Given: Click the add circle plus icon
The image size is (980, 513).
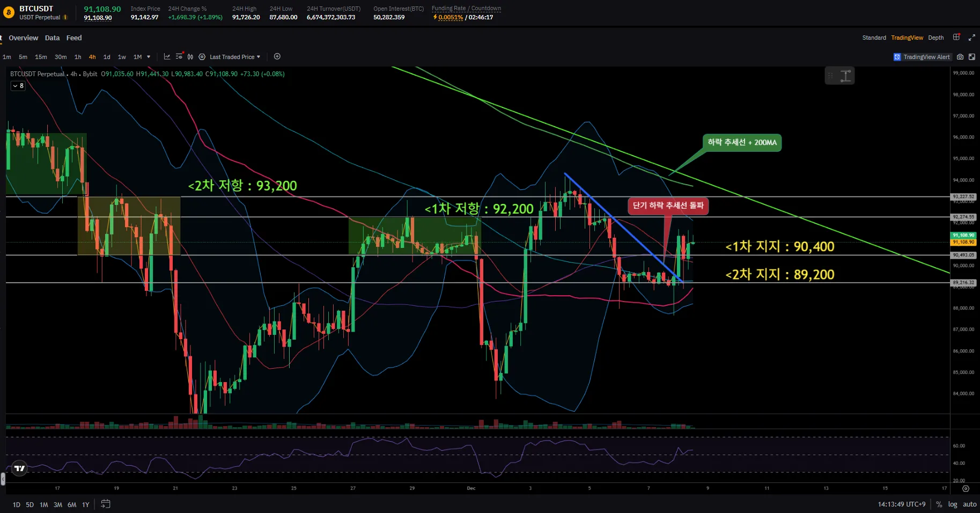Looking at the screenshot, I should point(277,56).
